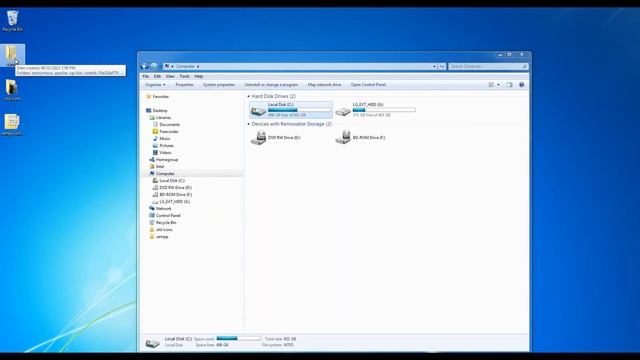Click the search magnifier icon
The height and width of the screenshot is (360, 640).
pyautogui.click(x=524, y=66)
